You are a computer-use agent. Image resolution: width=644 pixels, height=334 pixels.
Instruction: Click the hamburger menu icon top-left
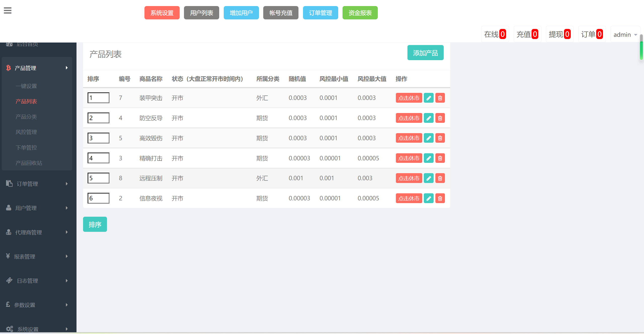click(x=8, y=11)
